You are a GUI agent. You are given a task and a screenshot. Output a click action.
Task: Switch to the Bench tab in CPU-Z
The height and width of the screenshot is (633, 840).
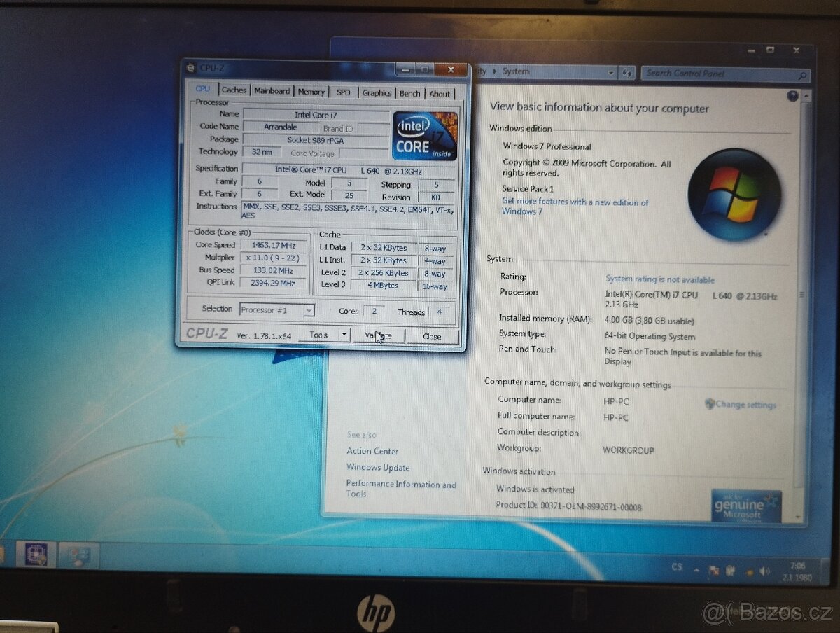point(409,92)
